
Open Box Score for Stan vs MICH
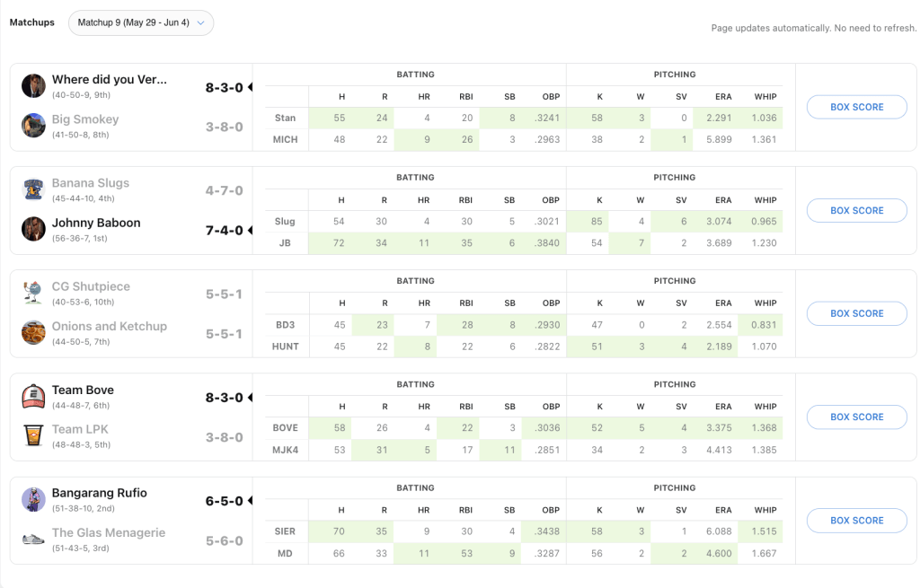point(856,107)
